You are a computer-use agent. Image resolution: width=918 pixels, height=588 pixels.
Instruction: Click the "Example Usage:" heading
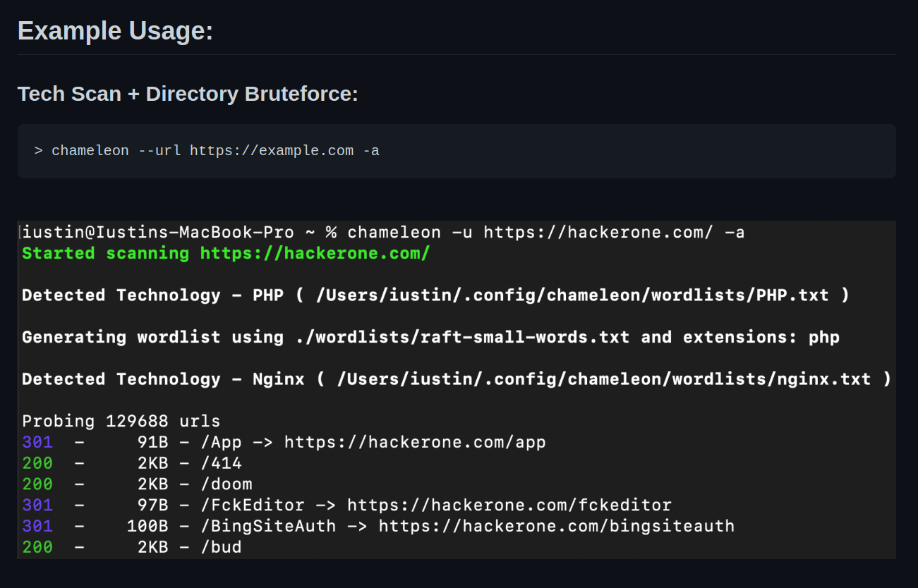pos(115,31)
